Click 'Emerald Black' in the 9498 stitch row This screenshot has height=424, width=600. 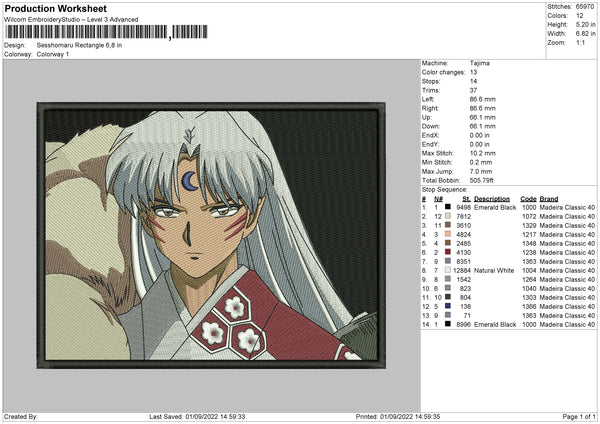point(495,207)
